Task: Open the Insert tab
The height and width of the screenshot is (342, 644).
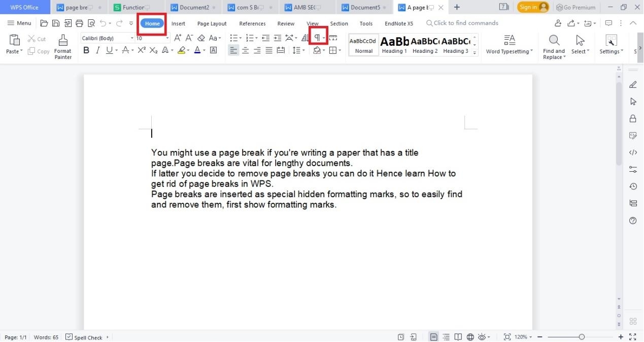Action: point(178,24)
